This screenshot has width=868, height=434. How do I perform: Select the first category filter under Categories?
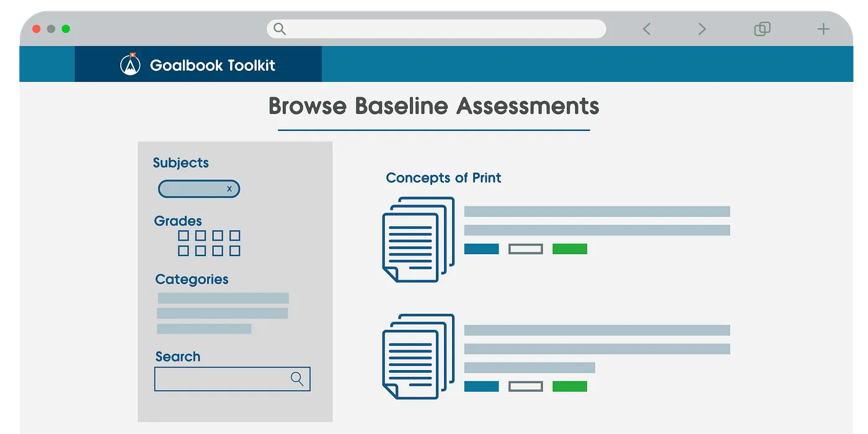[223, 298]
